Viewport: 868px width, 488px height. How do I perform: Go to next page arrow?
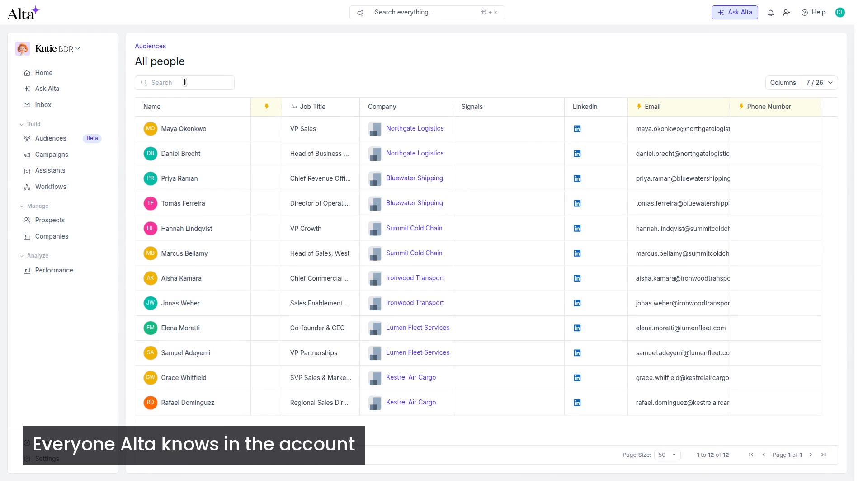click(811, 455)
